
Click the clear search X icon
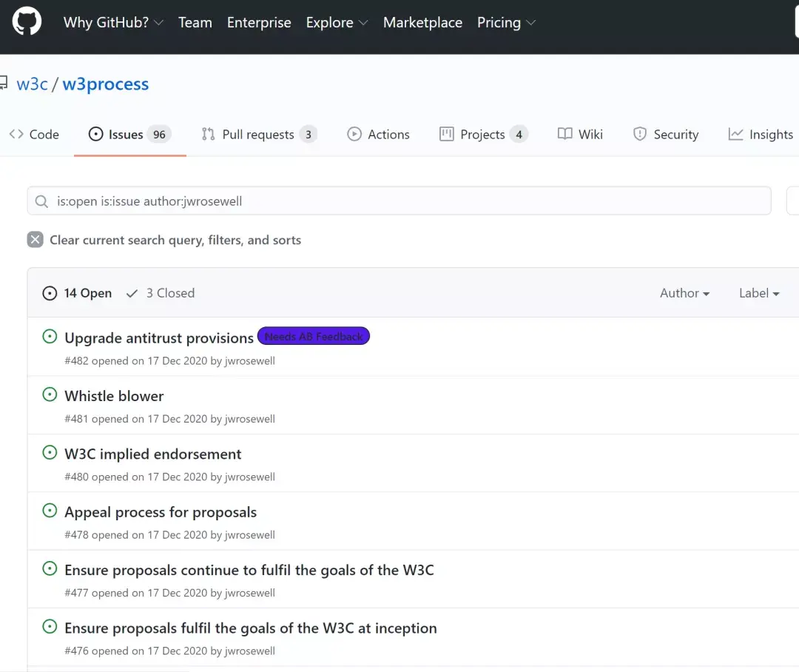tap(36, 240)
